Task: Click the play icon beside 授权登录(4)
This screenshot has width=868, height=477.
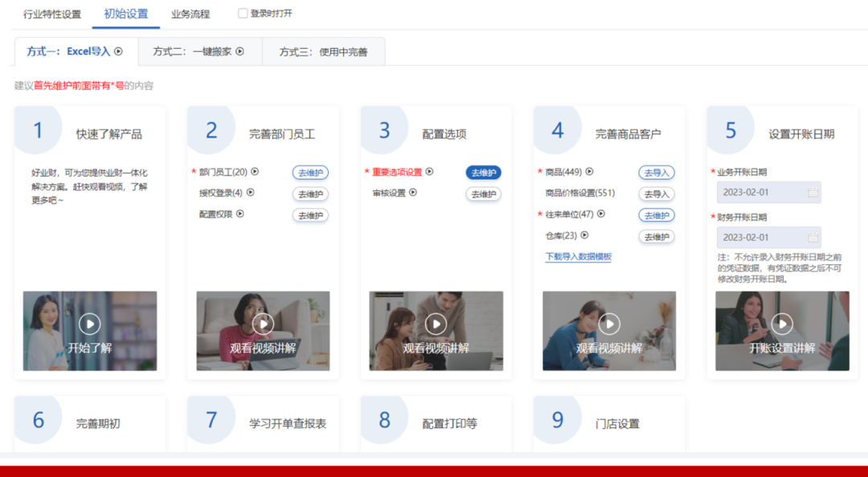Action: [x=250, y=191]
